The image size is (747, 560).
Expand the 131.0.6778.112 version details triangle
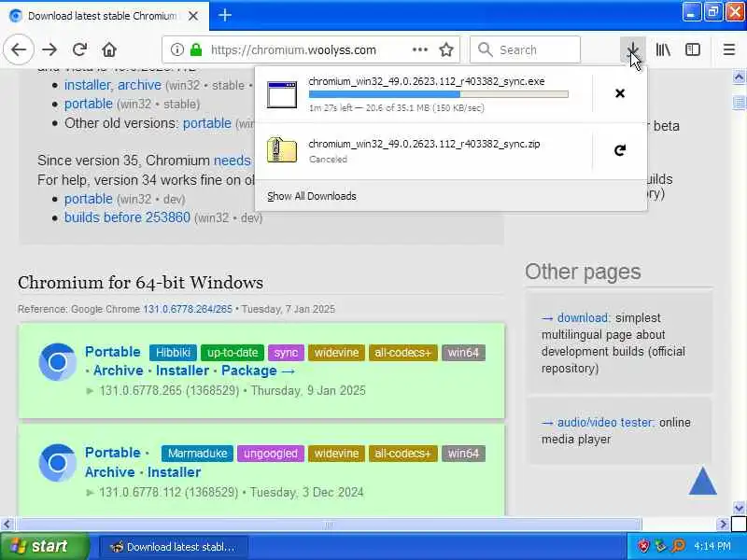point(90,493)
